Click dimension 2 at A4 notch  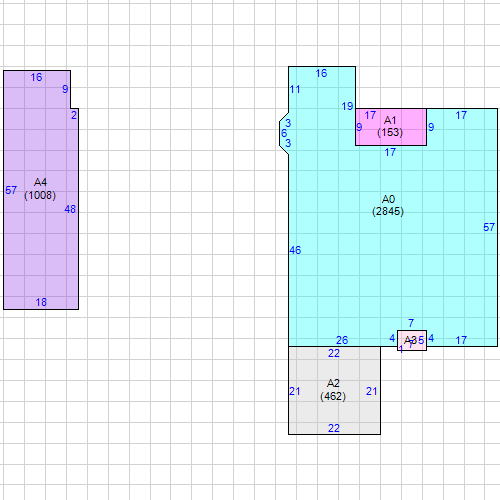click(74, 115)
